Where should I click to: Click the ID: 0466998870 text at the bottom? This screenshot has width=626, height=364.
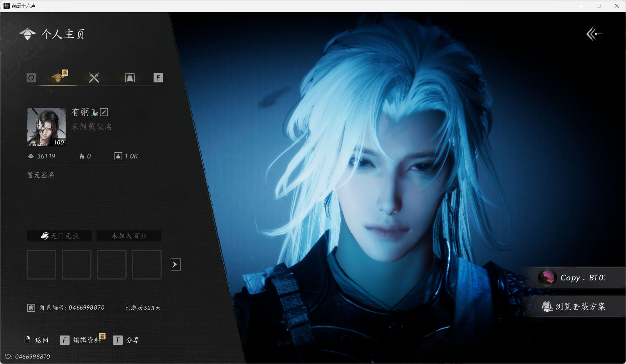27,357
